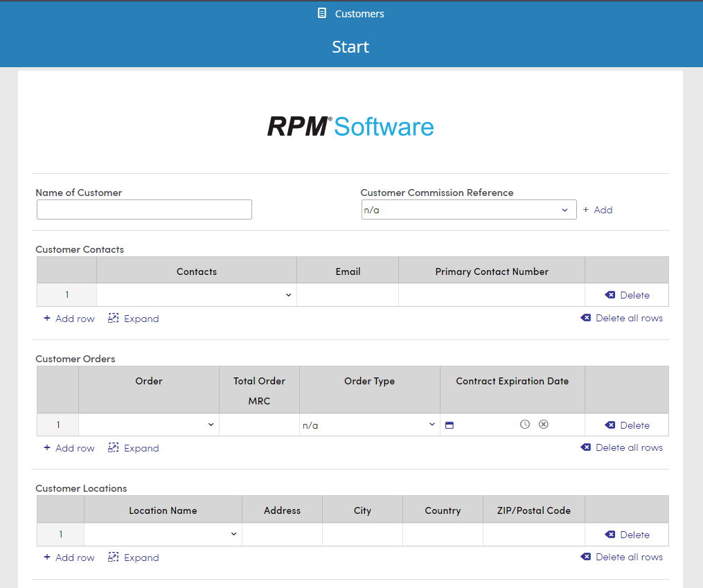
Task: Click the Customers book icon in the header
Action: (x=320, y=12)
